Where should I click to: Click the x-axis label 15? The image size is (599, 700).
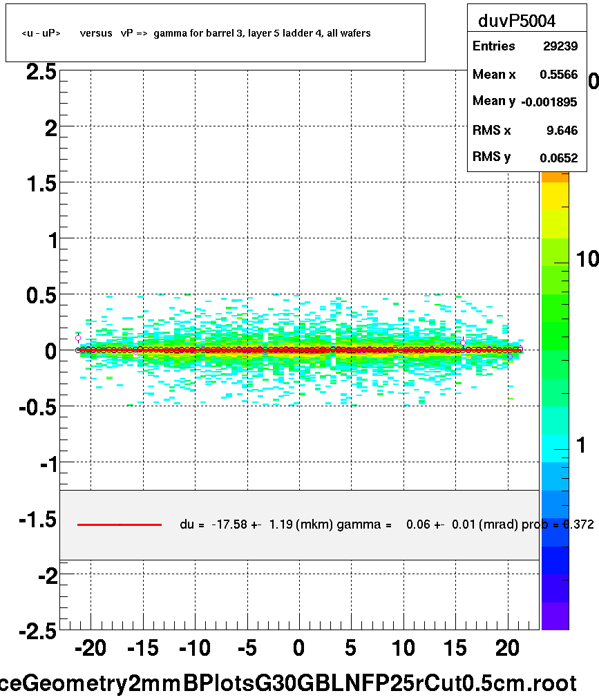click(x=455, y=647)
